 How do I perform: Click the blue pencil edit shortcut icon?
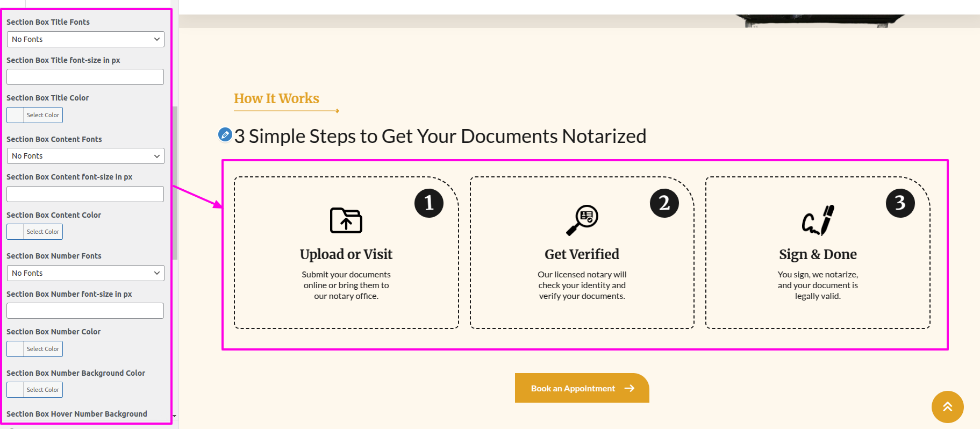click(x=225, y=134)
